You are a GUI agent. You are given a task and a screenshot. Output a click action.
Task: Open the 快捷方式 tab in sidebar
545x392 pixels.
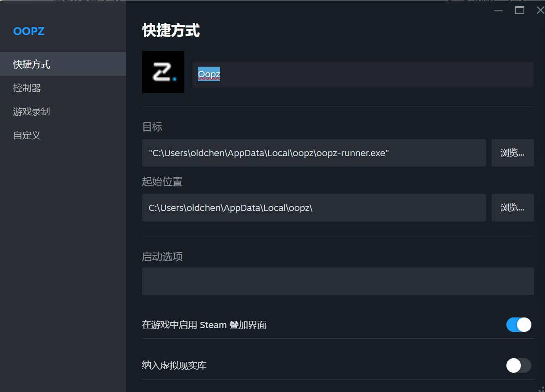point(63,64)
